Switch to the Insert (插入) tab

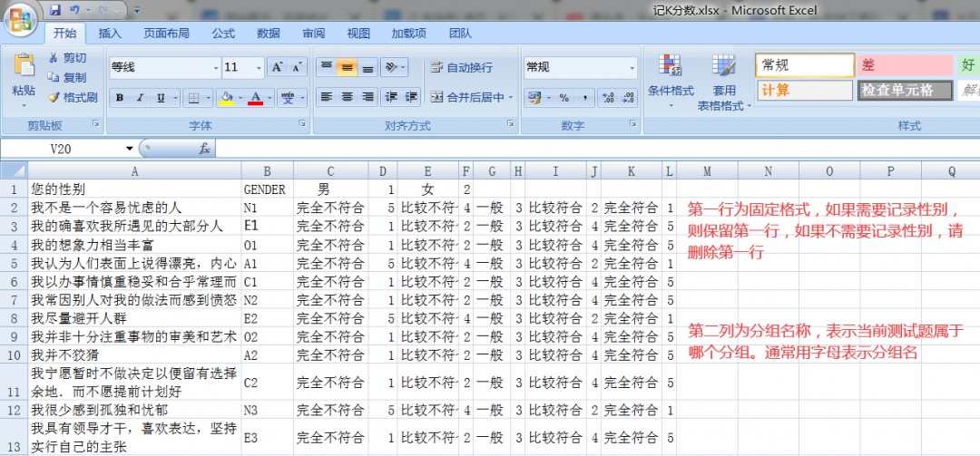110,34
